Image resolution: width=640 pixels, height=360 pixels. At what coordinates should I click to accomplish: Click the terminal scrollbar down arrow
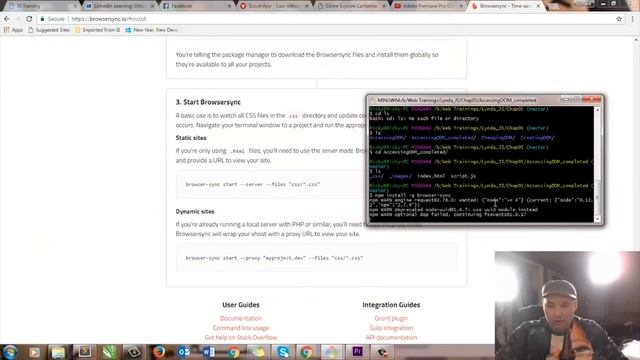coord(598,219)
